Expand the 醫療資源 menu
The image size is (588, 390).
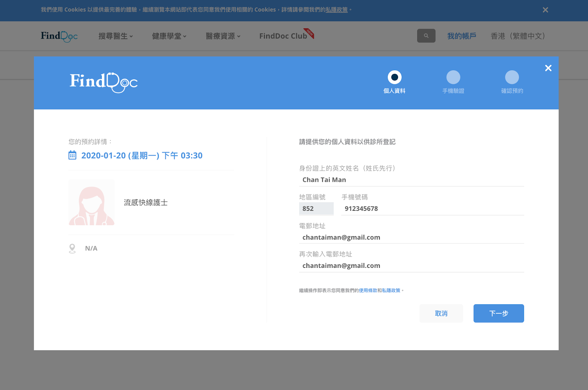coord(223,36)
